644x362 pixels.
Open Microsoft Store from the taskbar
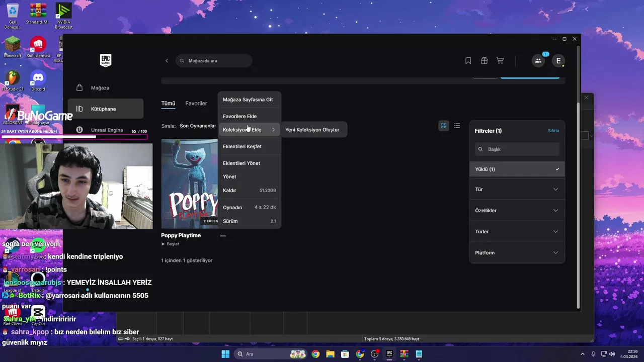(345, 354)
